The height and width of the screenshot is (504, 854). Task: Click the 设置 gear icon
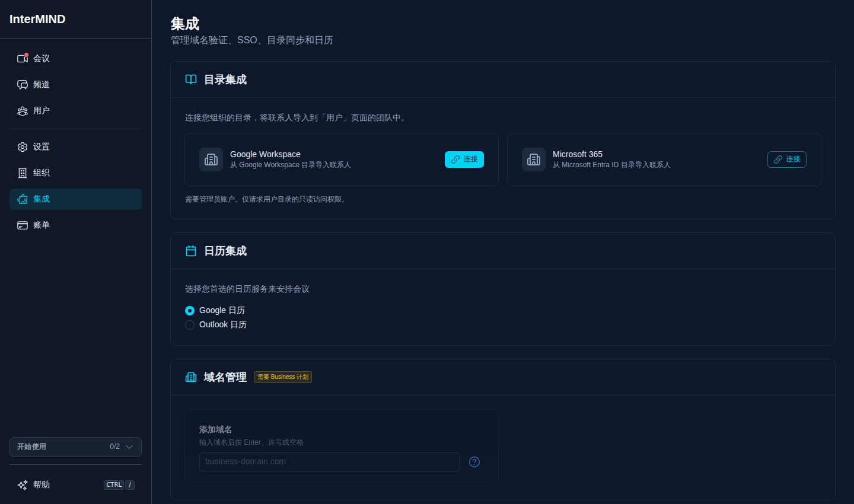(x=23, y=147)
